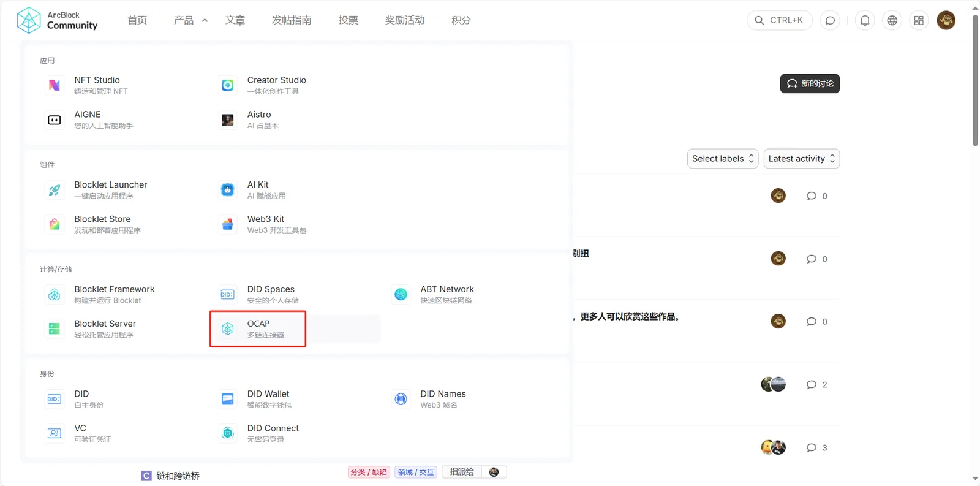This screenshot has width=980, height=486.
Task: Open DID Wallet via its icon
Action: coord(227,399)
